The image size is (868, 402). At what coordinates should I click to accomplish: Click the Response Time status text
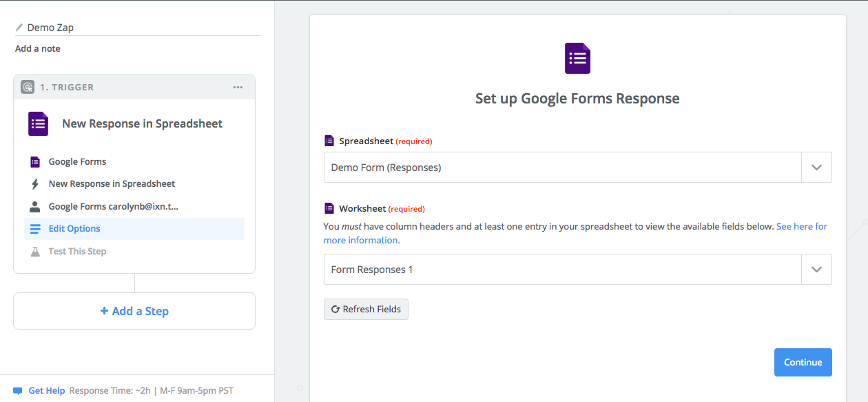[x=152, y=391]
